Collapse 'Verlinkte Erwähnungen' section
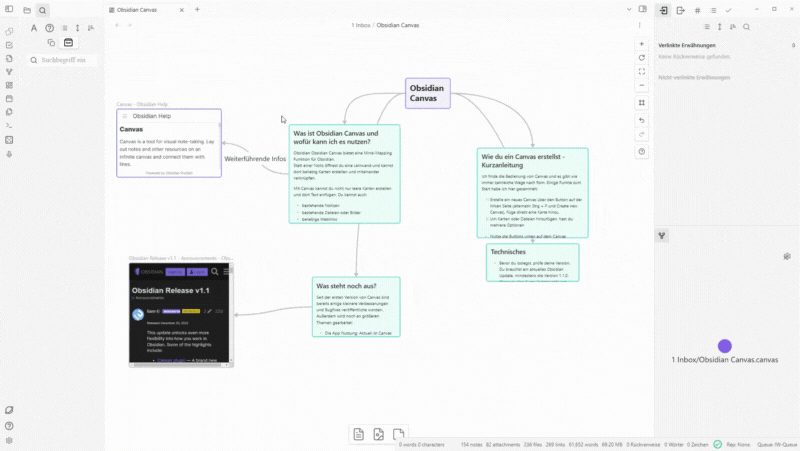Image resolution: width=800 pixels, height=451 pixels. [x=687, y=45]
